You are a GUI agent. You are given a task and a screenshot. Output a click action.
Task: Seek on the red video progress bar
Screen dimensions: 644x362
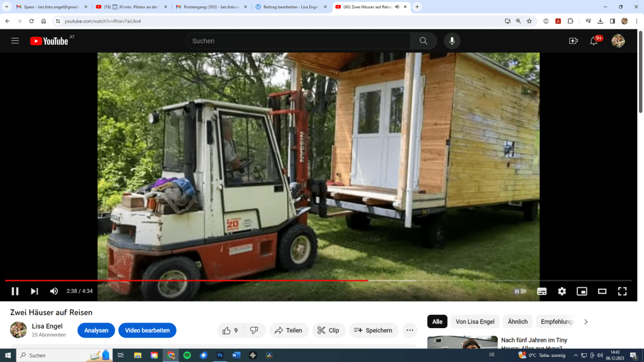[252, 280]
